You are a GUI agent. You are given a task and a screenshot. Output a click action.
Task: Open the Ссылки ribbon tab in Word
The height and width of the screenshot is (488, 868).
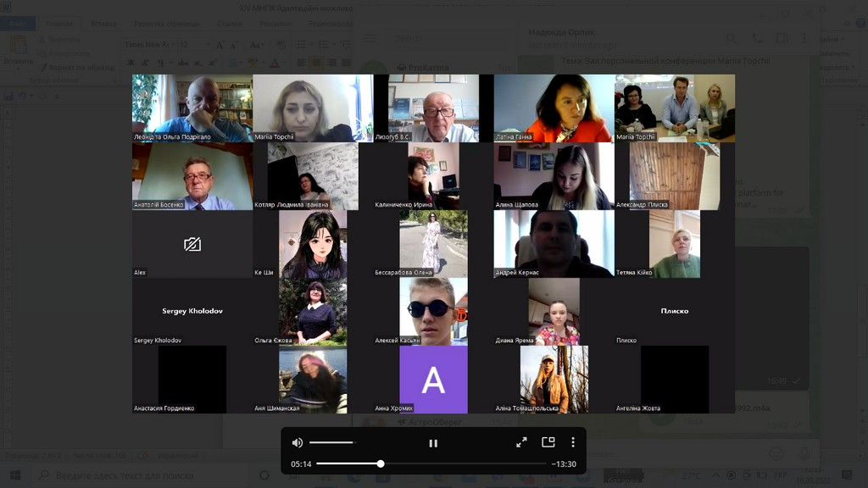pos(229,24)
